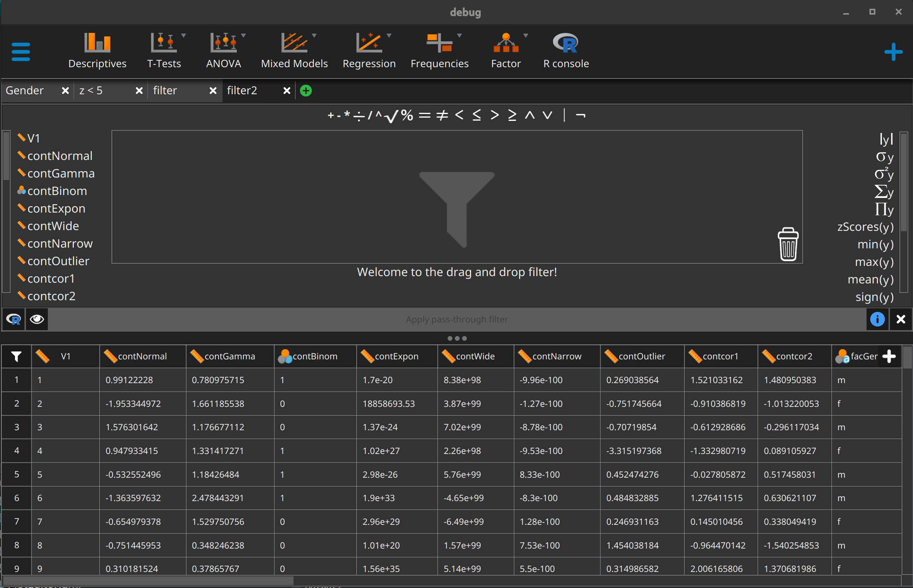Screen dimensions: 913x588
Task: Click the Apply pass-through filter field
Action: (x=457, y=319)
